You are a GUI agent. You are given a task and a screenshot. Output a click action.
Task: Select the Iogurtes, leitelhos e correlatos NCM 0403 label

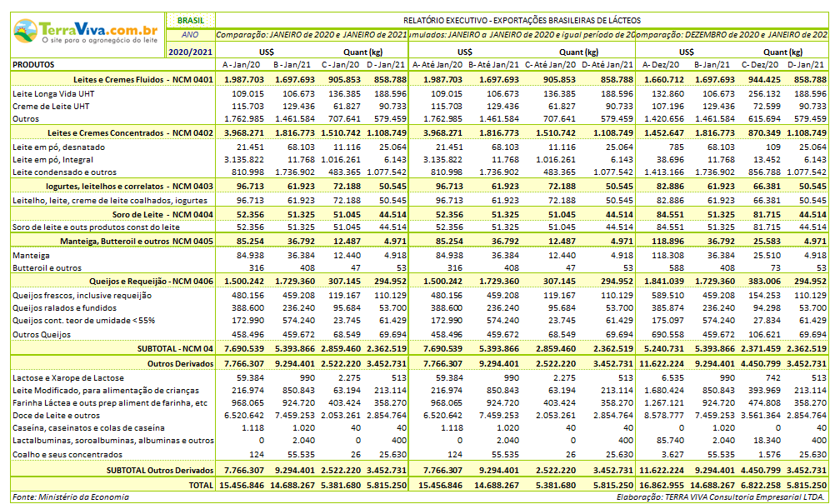(130, 187)
